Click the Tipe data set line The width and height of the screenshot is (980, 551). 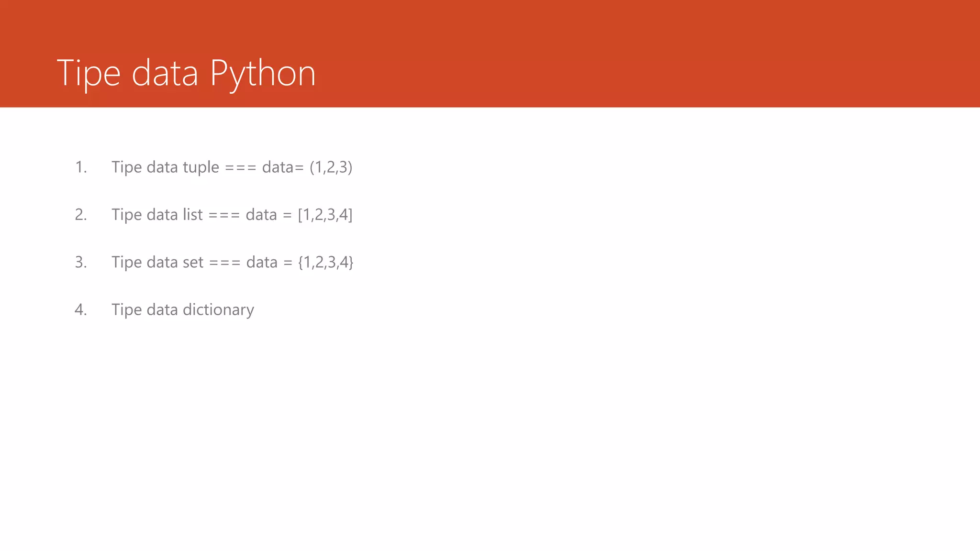pyautogui.click(x=233, y=262)
